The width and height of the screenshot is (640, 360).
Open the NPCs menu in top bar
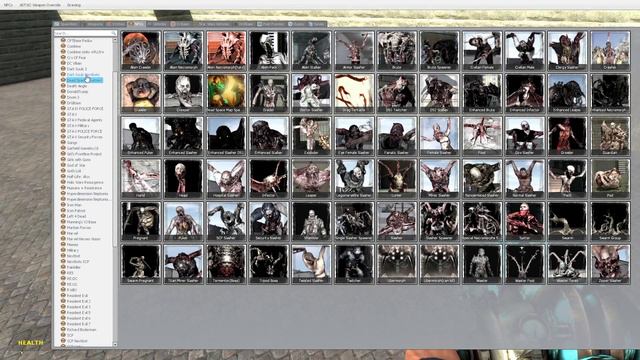tap(8, 5)
